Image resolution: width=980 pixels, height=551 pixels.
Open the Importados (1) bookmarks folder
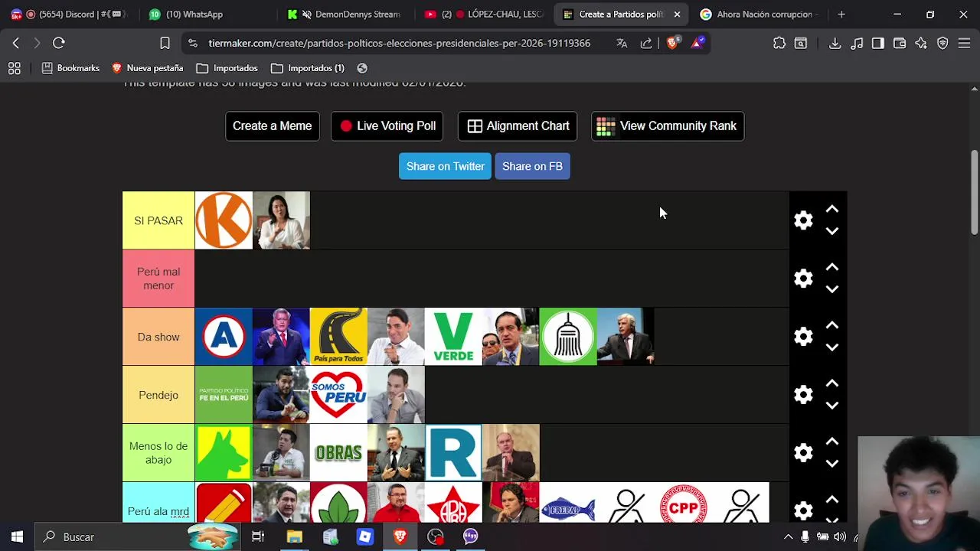pos(308,68)
